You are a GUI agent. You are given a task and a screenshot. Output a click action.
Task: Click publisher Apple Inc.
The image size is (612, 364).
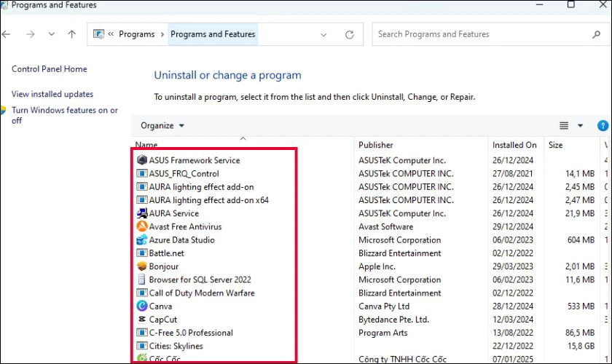pyautogui.click(x=377, y=266)
